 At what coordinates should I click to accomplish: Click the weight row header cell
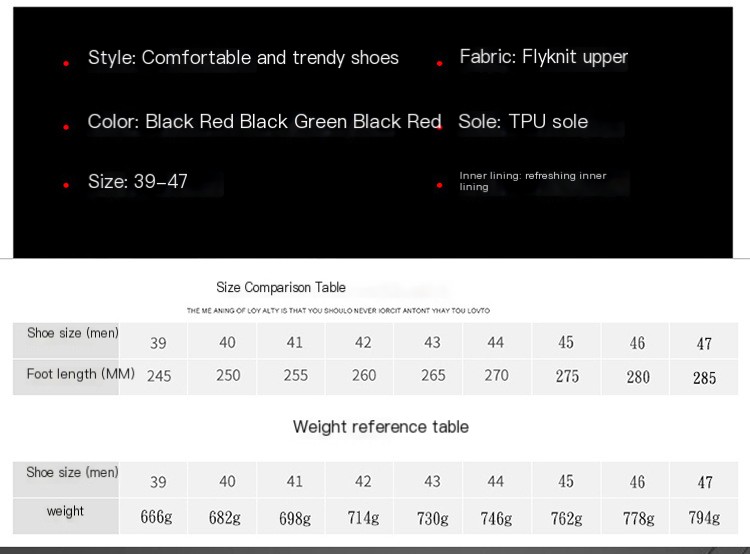(66, 516)
